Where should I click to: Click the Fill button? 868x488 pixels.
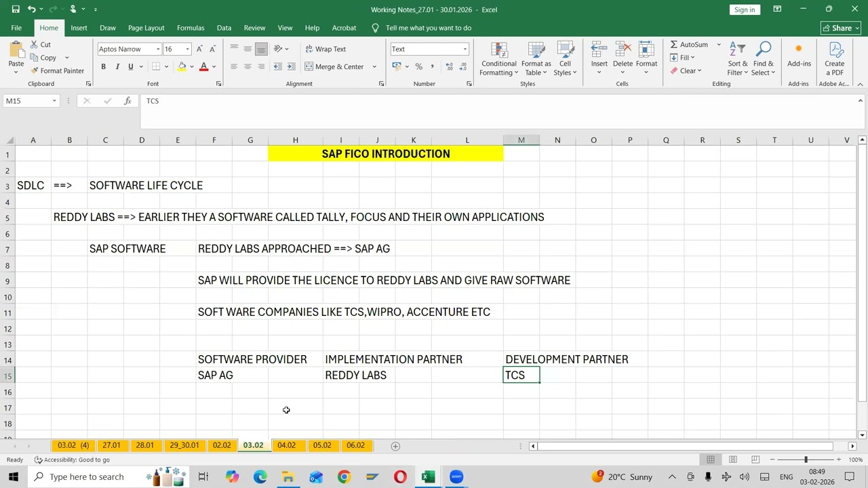coord(682,58)
